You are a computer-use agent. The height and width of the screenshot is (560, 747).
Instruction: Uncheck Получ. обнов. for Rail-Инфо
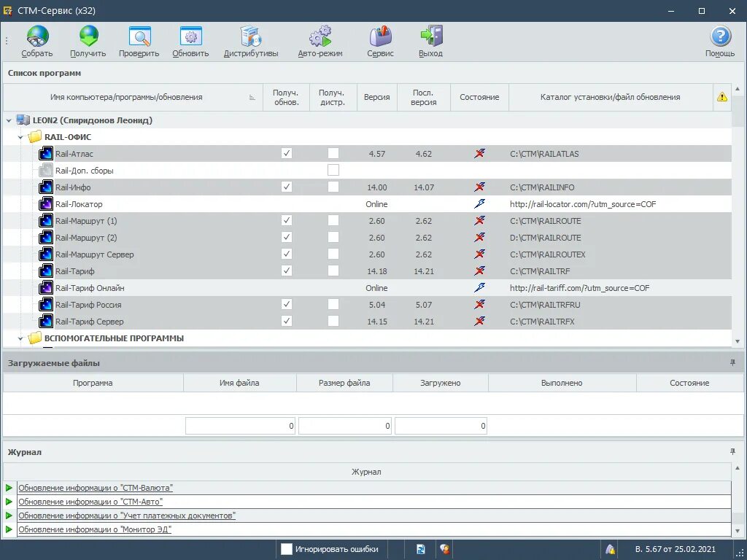click(x=286, y=187)
